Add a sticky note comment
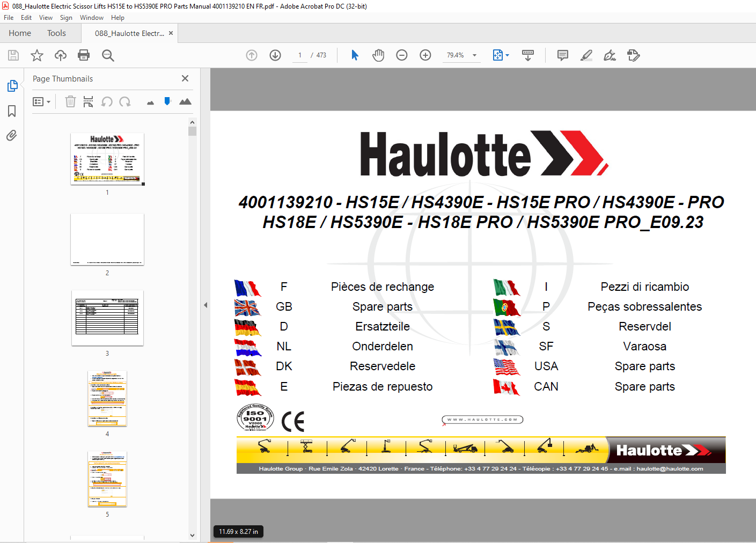Viewport: 756px width, 543px height. [x=563, y=55]
